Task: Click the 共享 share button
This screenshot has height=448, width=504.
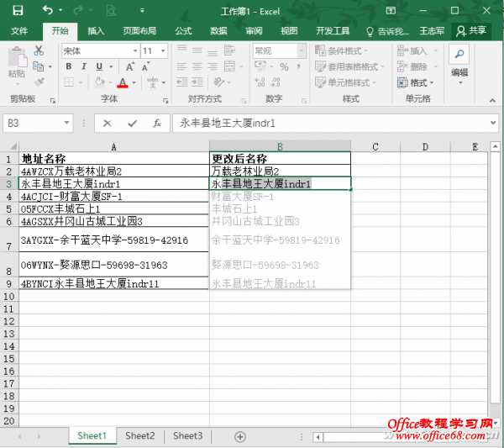Action: coord(471,31)
